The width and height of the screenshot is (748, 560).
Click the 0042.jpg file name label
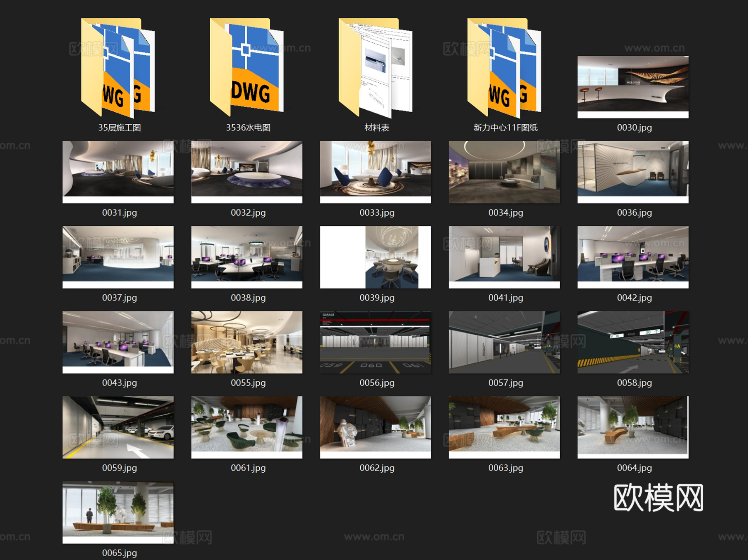coord(635,298)
